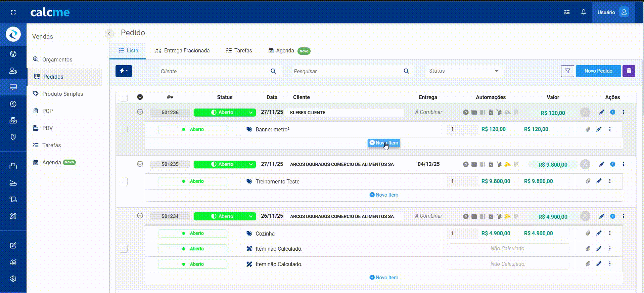This screenshot has width=644, height=293.
Task: Click Novo Item under order 501234
Action: (384, 278)
